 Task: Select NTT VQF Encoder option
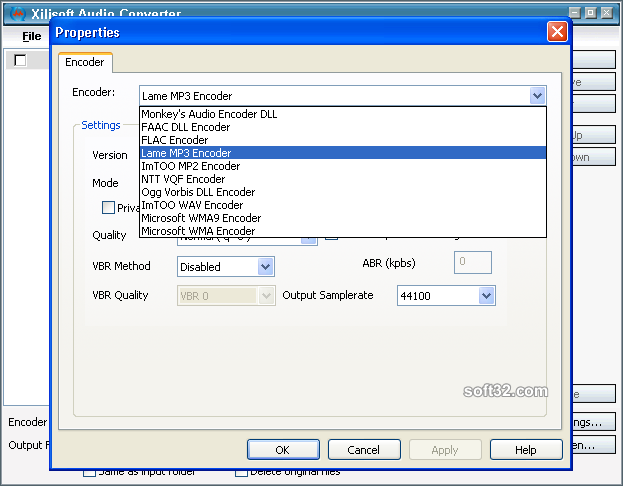coord(343,179)
